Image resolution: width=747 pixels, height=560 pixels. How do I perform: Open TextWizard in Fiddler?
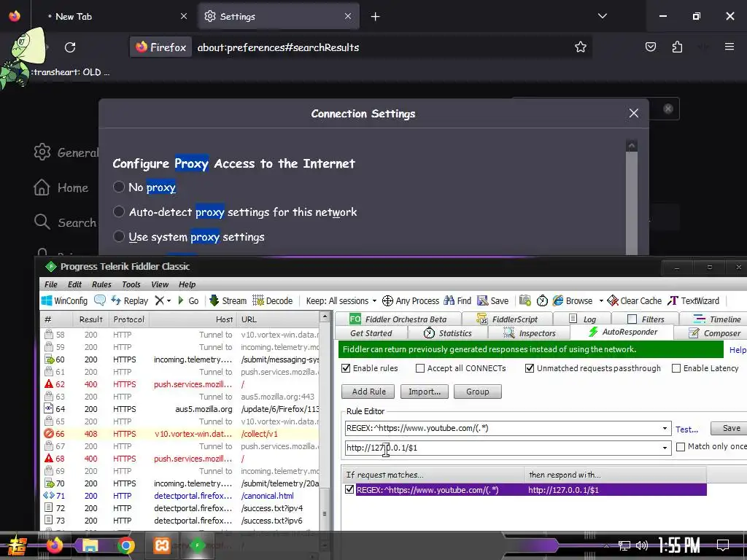click(694, 300)
